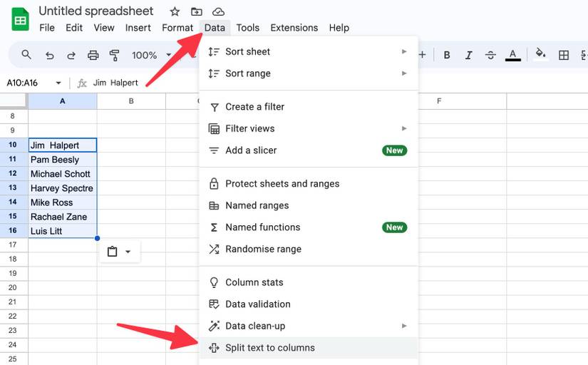Click the Google Sheets home logo
The image size is (588, 365).
(20, 19)
